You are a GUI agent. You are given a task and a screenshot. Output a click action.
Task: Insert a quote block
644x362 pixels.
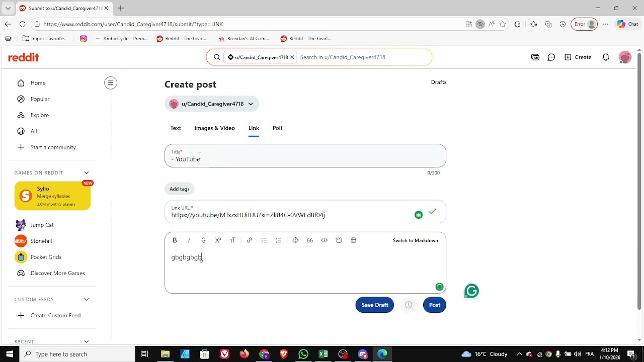tap(310, 240)
